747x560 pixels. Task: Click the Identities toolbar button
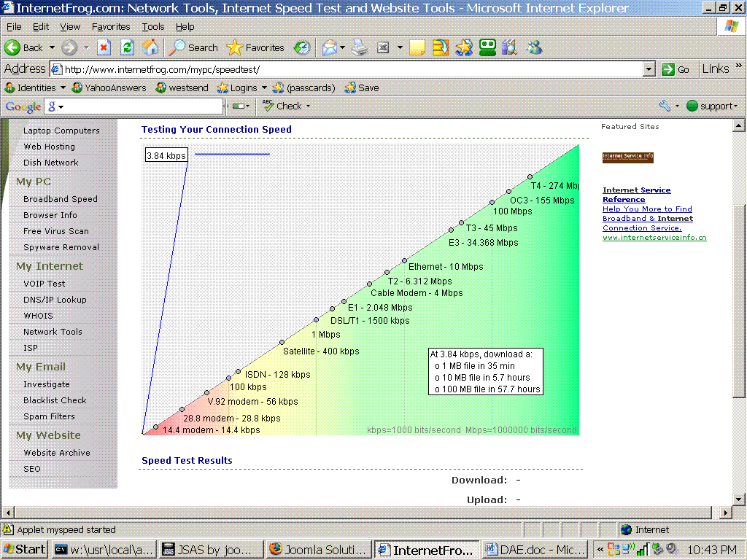coord(31,87)
